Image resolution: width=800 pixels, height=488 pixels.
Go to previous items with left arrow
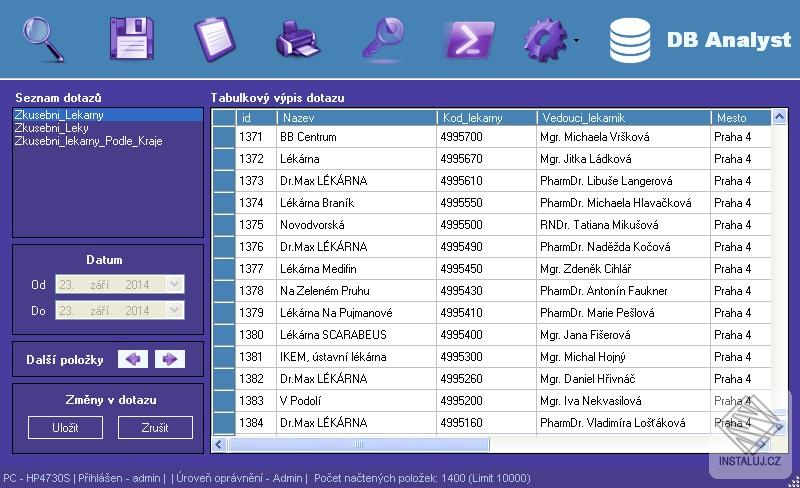click(133, 359)
